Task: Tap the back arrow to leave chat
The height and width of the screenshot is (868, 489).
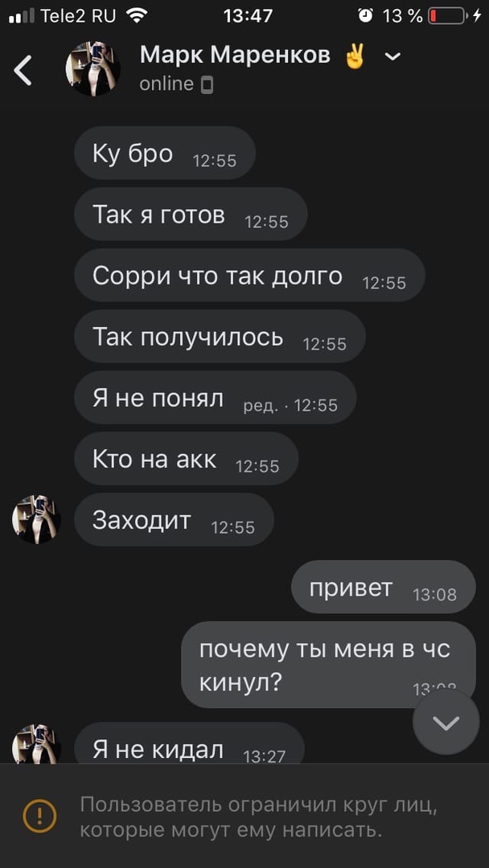Action: (23, 70)
